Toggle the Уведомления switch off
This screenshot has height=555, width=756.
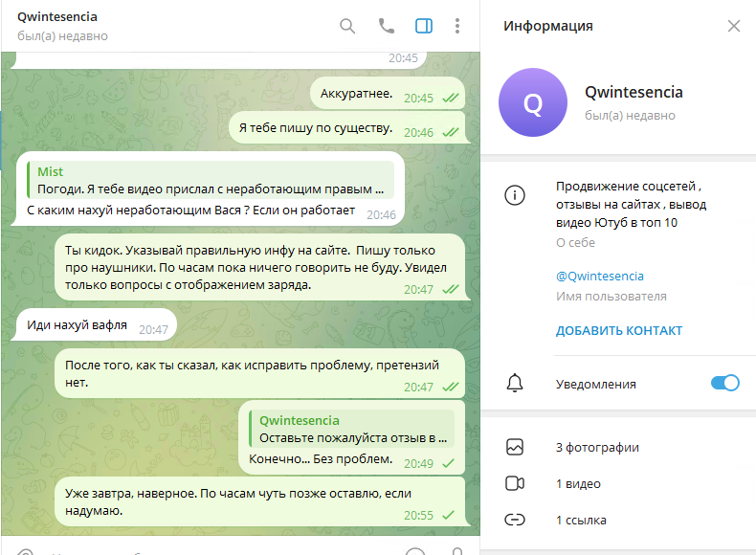click(x=724, y=383)
